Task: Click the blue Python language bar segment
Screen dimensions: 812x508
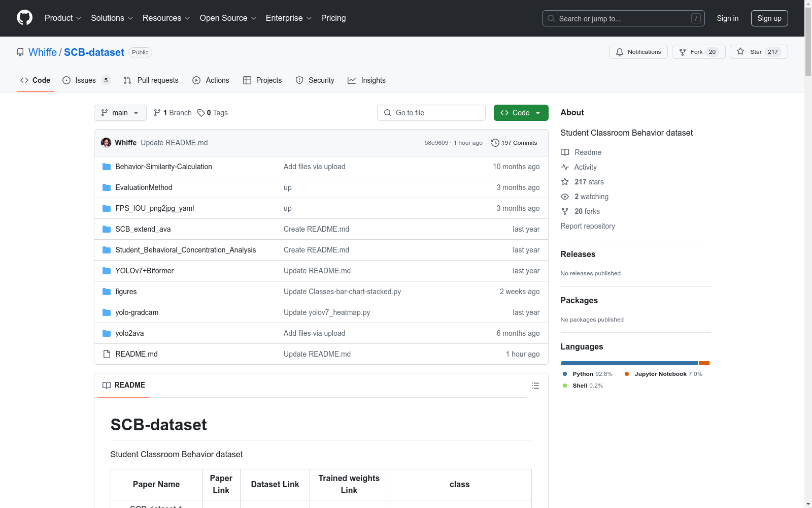Action: click(629, 363)
